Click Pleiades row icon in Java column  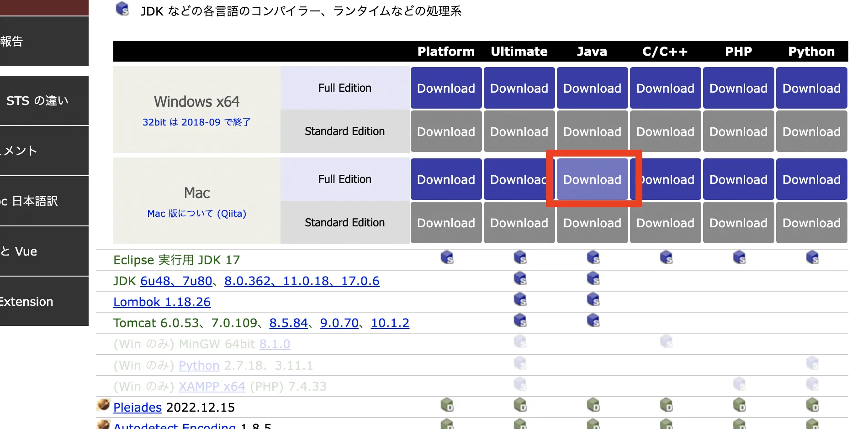593,404
